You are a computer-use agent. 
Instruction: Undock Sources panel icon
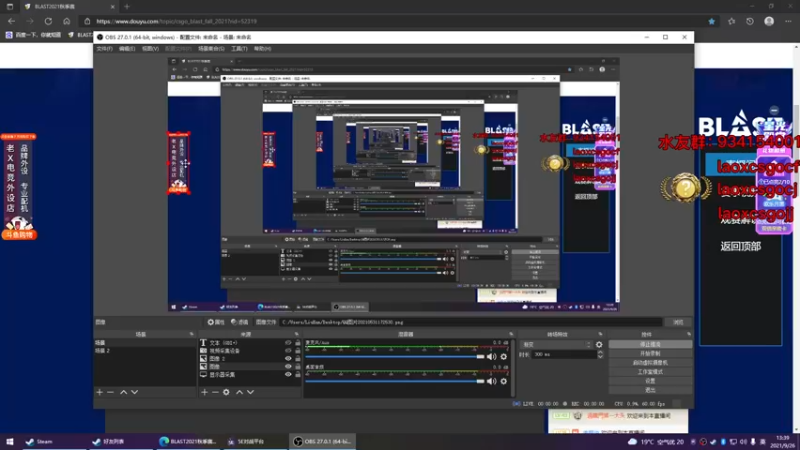(x=296, y=334)
